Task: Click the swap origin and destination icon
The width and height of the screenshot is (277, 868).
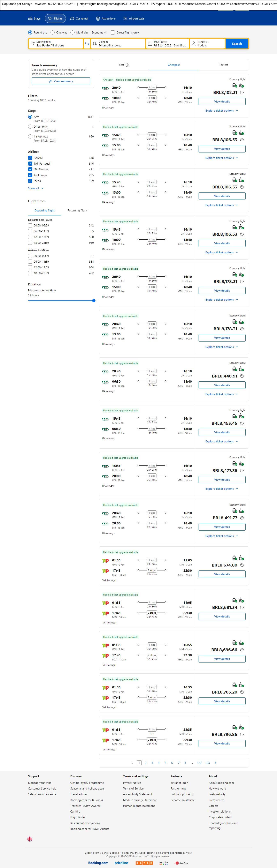Action: [x=87, y=44]
